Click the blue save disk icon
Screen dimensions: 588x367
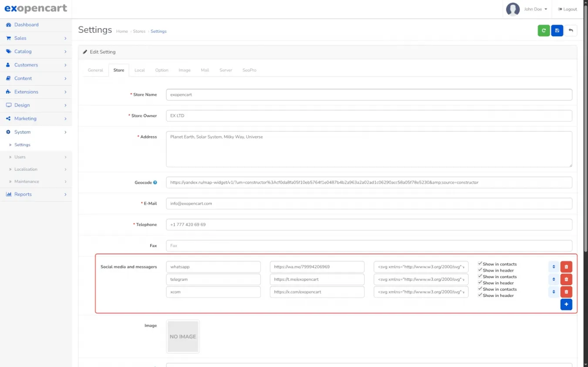pyautogui.click(x=557, y=30)
